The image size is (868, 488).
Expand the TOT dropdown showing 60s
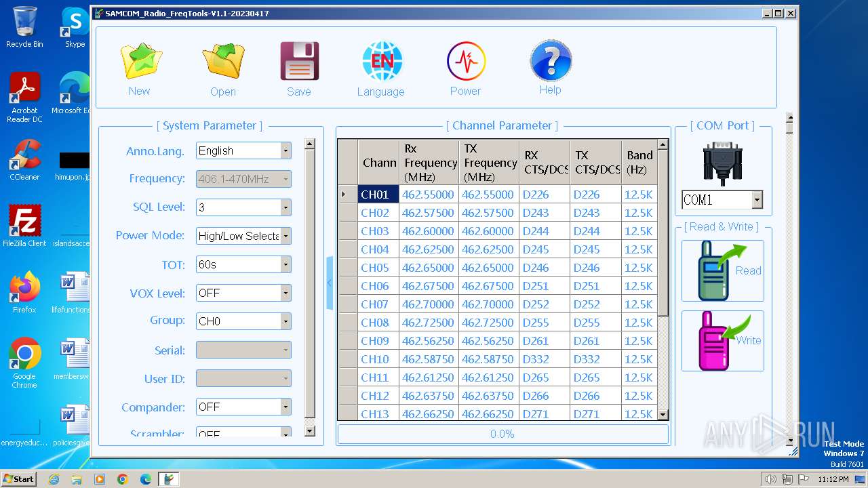pos(243,264)
